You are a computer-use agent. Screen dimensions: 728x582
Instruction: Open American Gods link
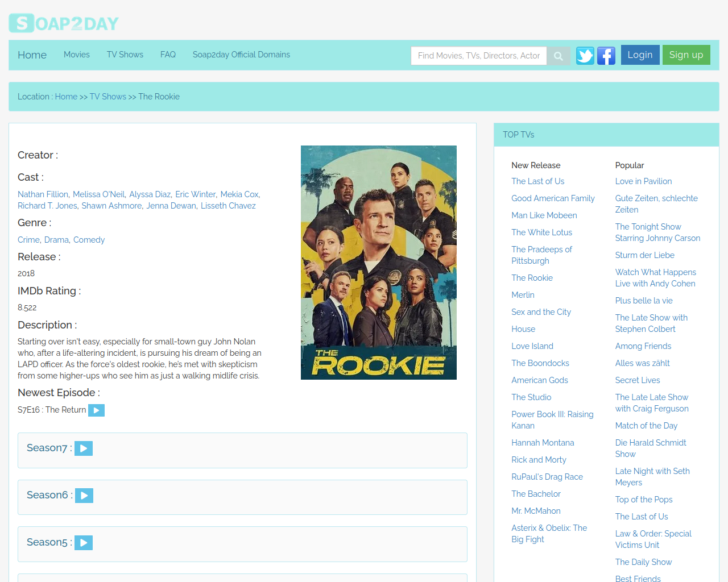click(540, 380)
